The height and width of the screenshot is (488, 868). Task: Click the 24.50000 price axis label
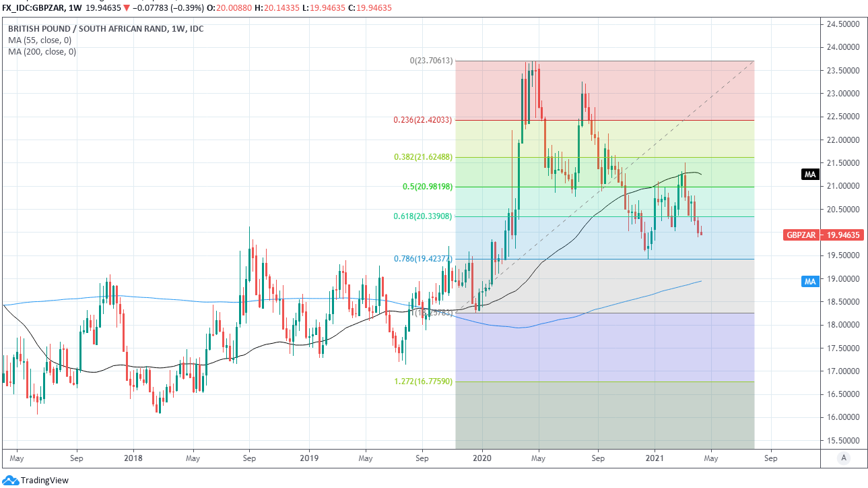(846, 24)
